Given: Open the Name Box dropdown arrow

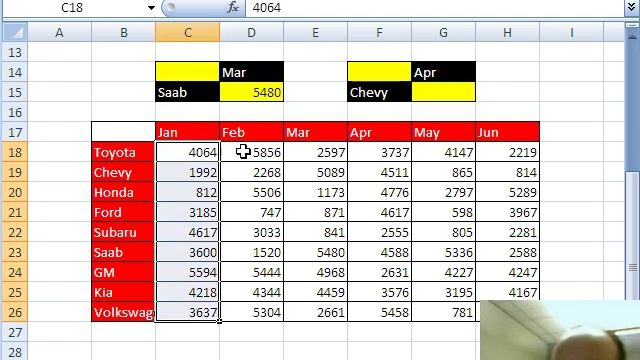Looking at the screenshot, I should 151,8.
